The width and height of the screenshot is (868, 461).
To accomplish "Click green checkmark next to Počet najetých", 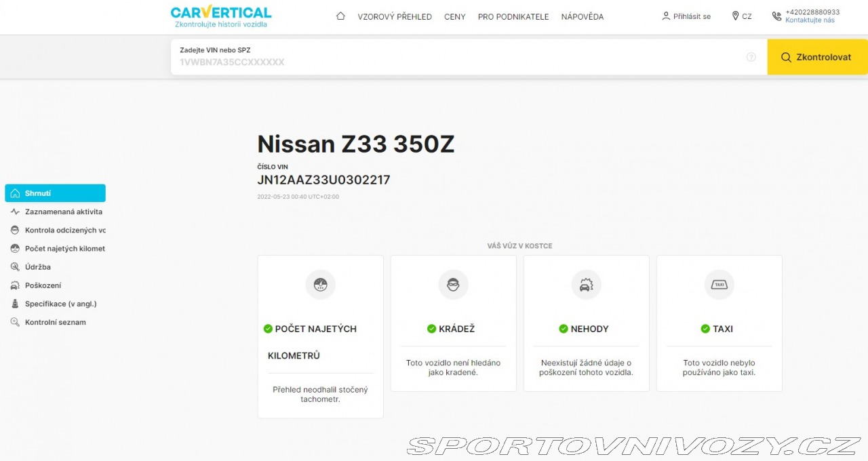I will tap(268, 329).
